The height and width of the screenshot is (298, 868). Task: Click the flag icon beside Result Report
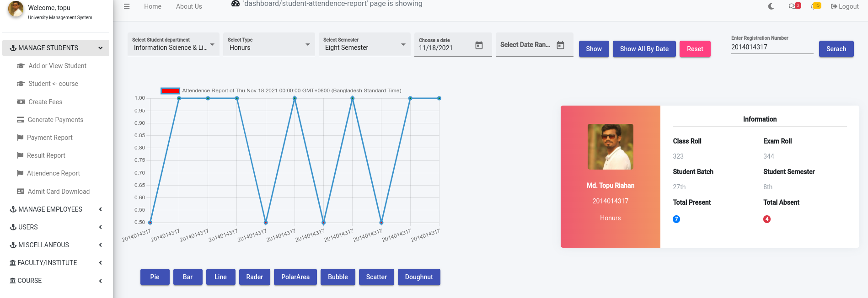20,155
